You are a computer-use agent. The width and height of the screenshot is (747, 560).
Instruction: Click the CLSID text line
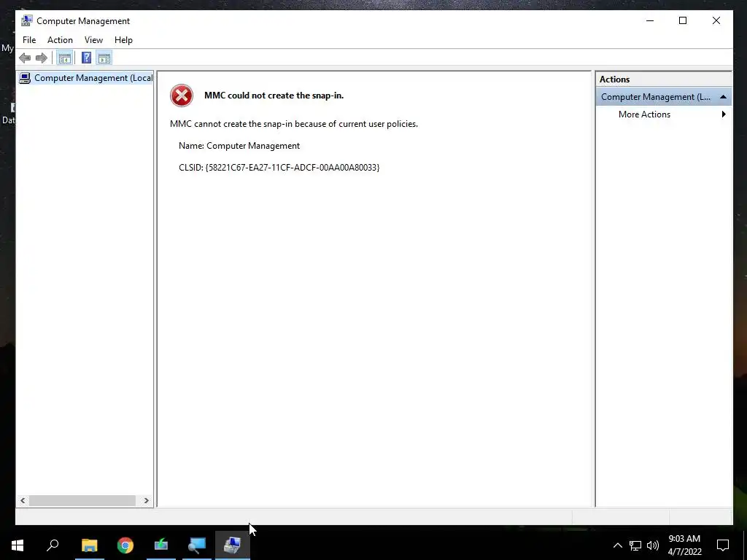pos(279,168)
